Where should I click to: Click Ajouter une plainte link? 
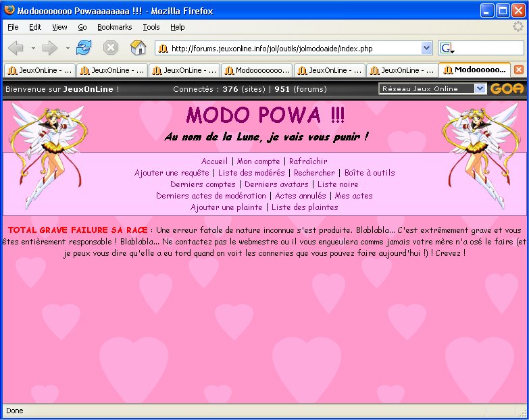pyautogui.click(x=226, y=207)
